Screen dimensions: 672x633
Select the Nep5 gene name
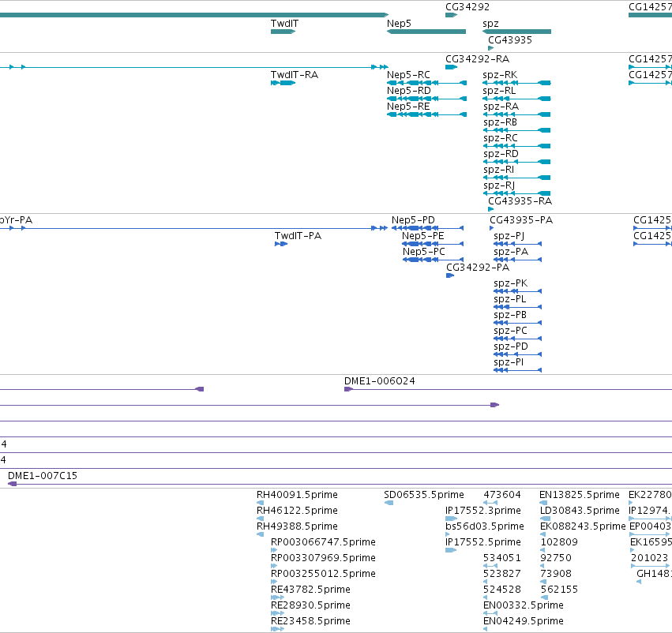tap(399, 24)
